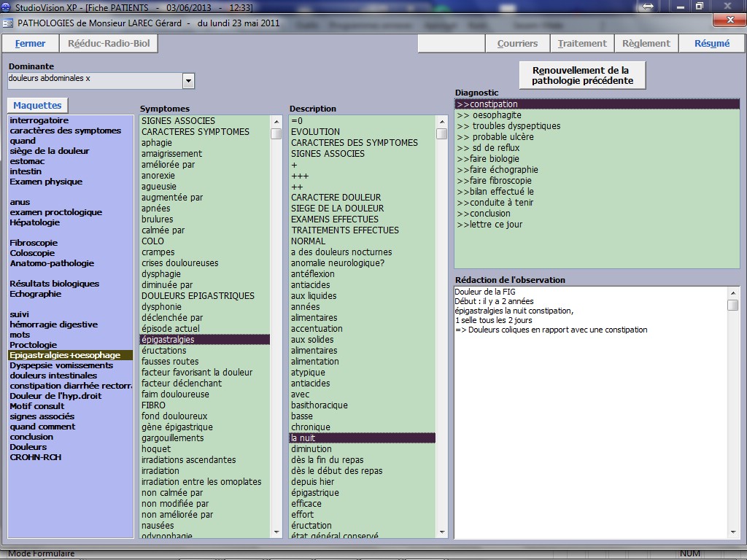Open the Maquettes button list

pos(37,105)
